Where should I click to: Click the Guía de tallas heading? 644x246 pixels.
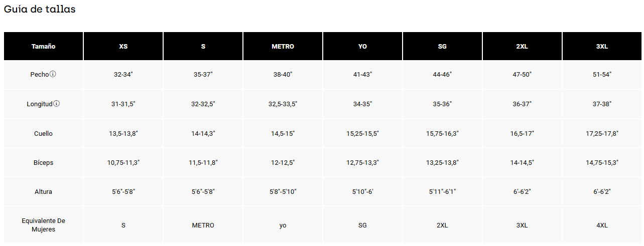click(x=40, y=9)
